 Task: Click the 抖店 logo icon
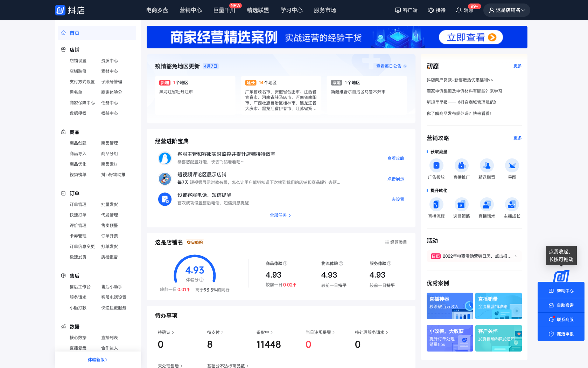click(x=60, y=10)
